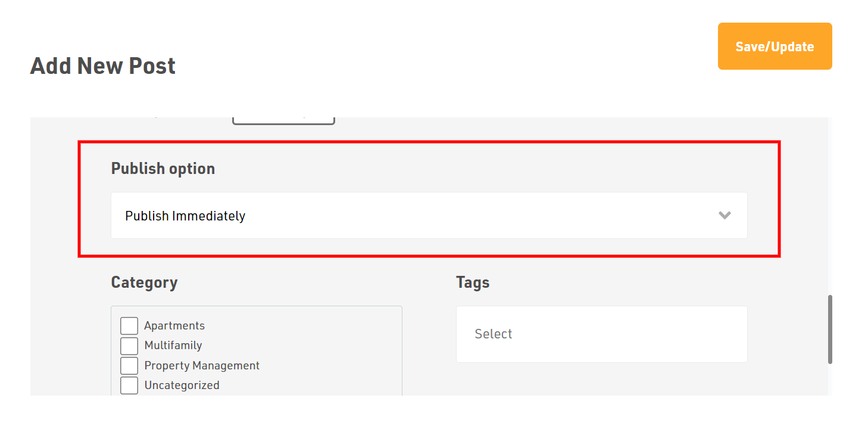Click the Category section heading

(144, 282)
